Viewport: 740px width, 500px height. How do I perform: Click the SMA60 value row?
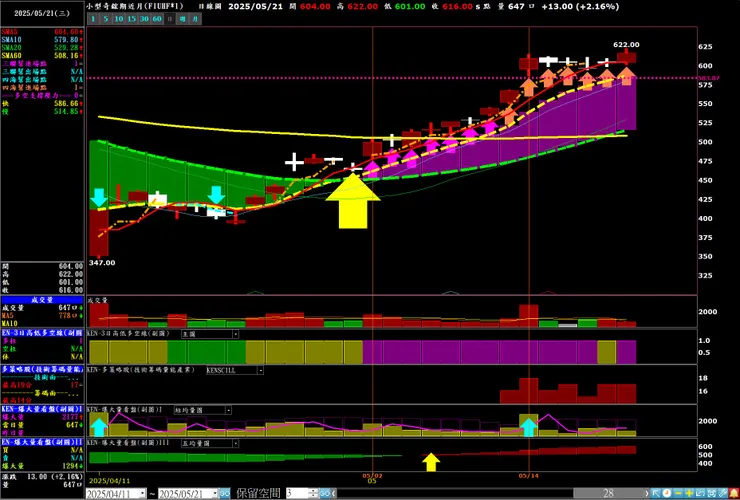[x=42, y=56]
